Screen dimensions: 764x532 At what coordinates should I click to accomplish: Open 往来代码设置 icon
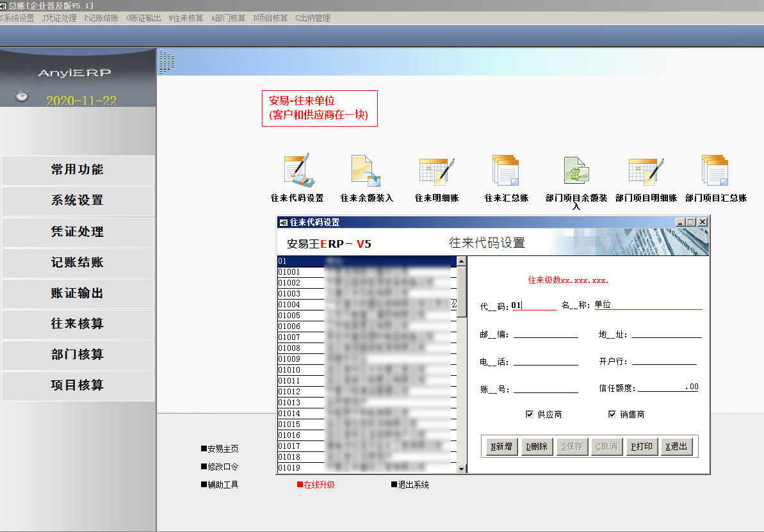click(297, 170)
